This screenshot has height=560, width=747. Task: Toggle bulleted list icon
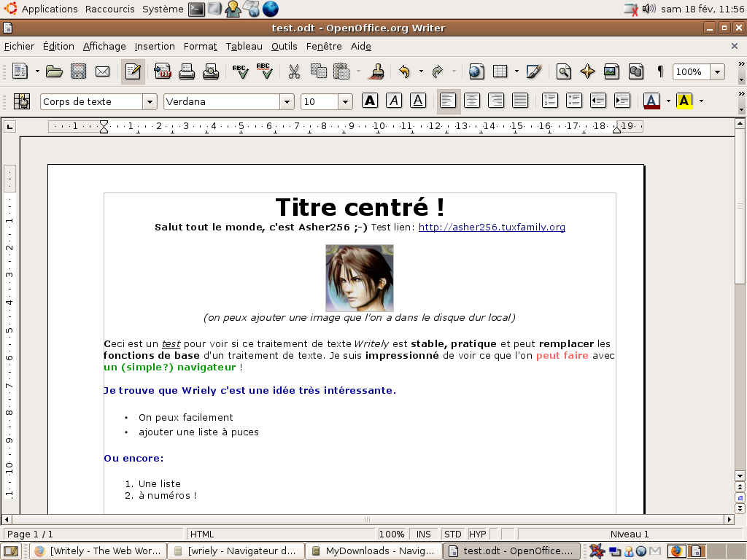pyautogui.click(x=573, y=101)
